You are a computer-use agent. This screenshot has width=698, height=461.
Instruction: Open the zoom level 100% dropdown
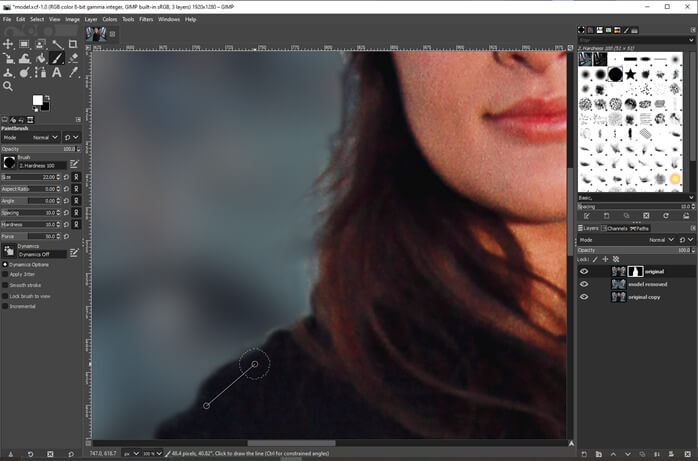[x=152, y=453]
